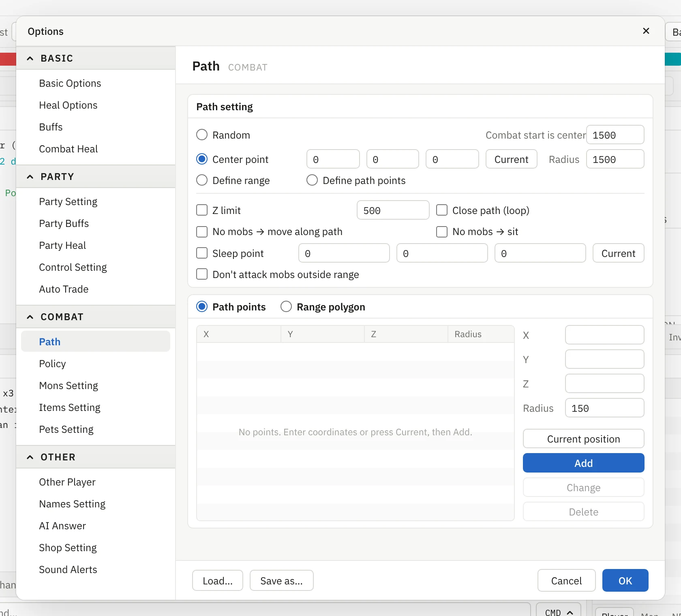Open Heal Options page
This screenshot has width=681, height=616.
[x=96, y=105]
